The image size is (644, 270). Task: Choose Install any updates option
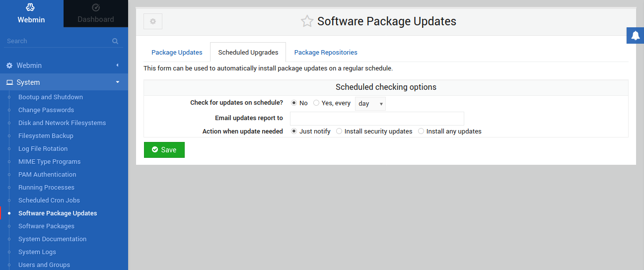tap(421, 132)
